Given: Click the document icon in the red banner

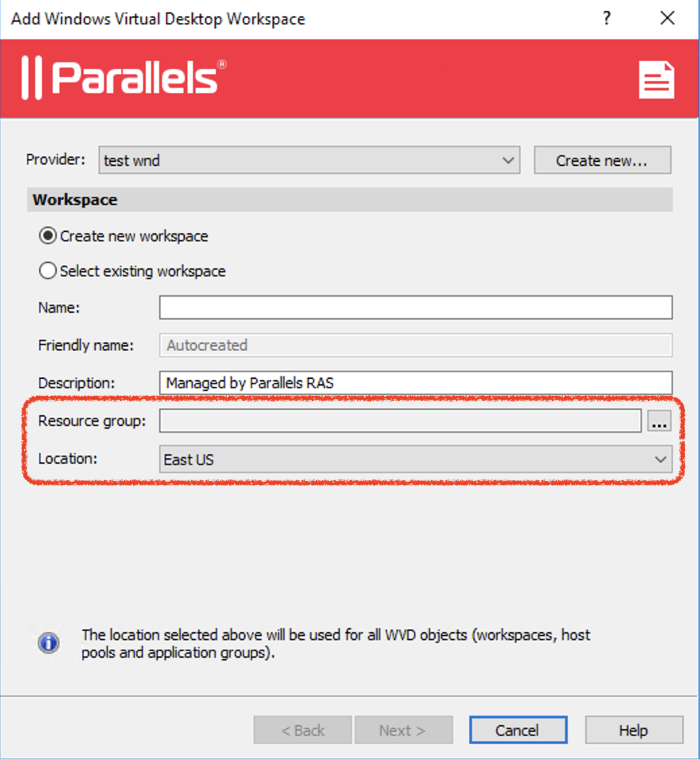Looking at the screenshot, I should click(x=656, y=80).
